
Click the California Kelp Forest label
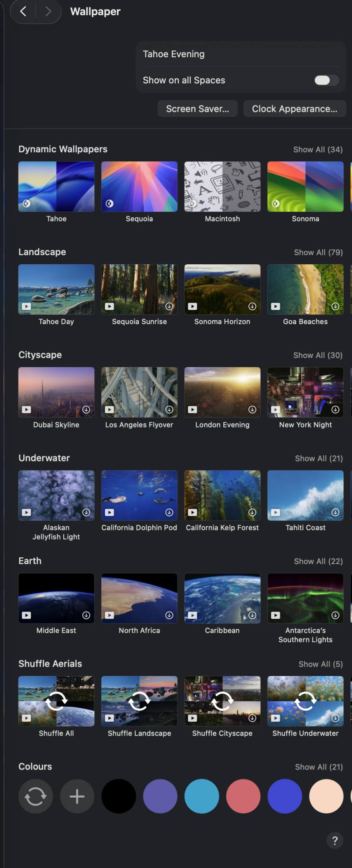pos(222,528)
